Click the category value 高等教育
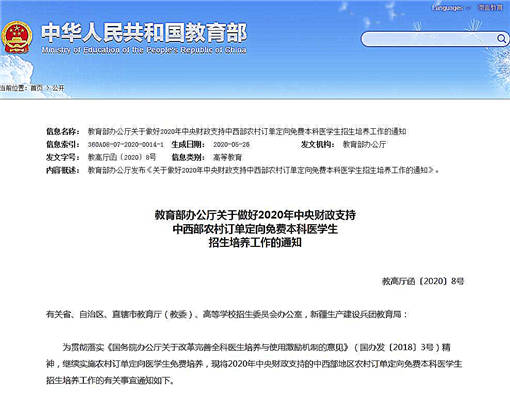The image size is (510, 402). pyautogui.click(x=227, y=157)
